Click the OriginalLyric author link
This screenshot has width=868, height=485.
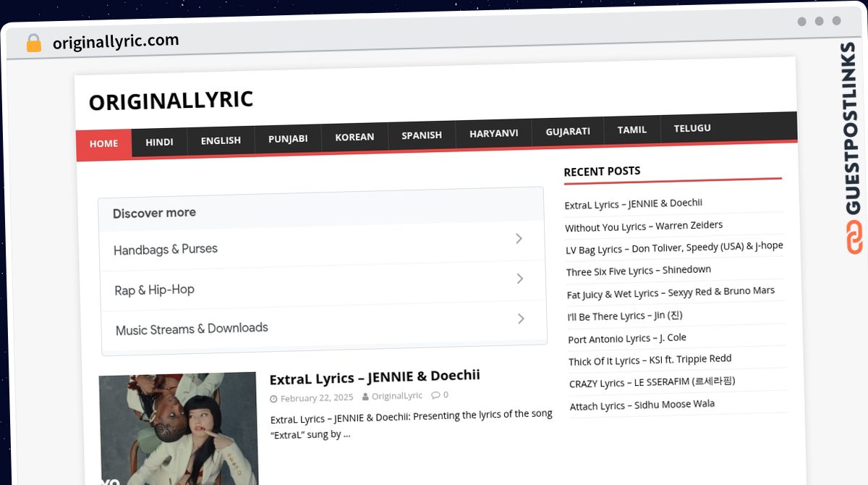point(397,396)
